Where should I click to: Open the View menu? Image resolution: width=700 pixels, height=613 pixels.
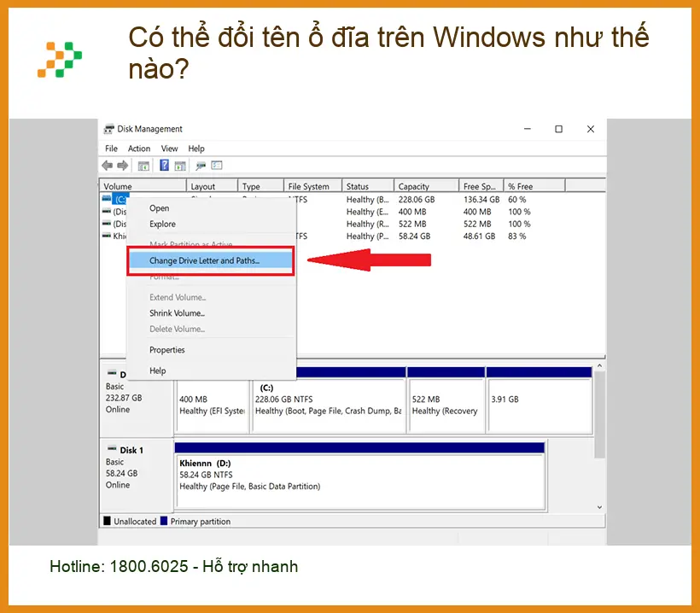pos(169,149)
